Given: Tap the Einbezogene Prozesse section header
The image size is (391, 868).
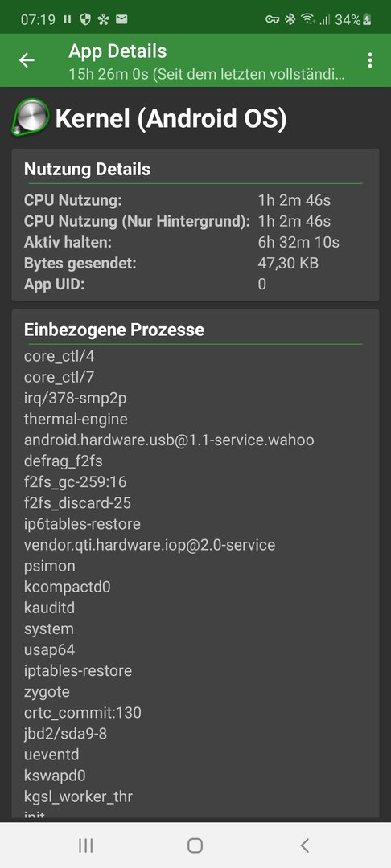Looking at the screenshot, I should 114,330.
